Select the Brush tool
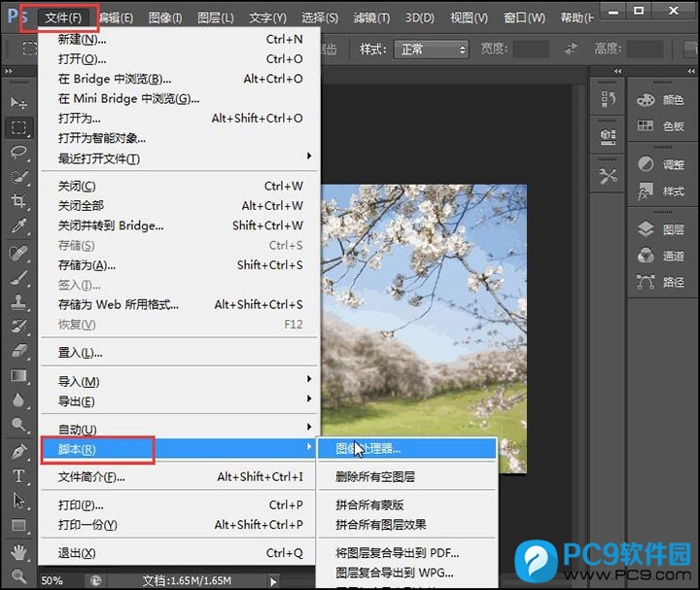The image size is (700, 590). (x=18, y=278)
